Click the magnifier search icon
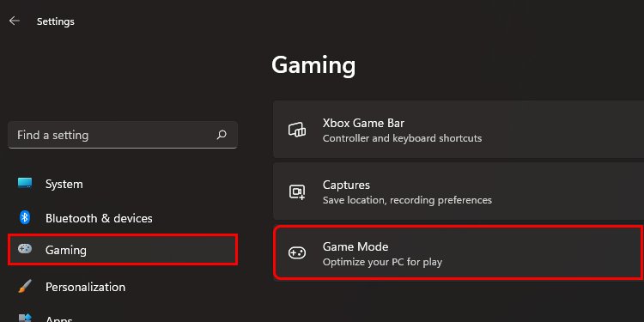Screen dimensions: 644x322 coord(222,135)
